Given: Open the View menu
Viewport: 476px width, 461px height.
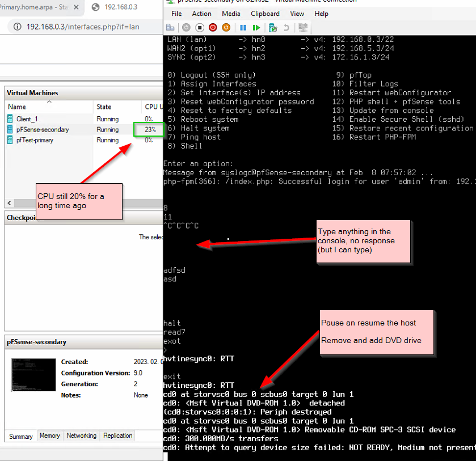Looking at the screenshot, I should point(297,14).
